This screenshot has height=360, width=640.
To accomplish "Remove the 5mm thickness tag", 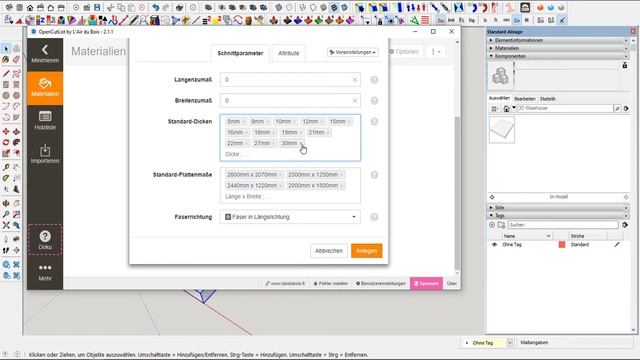I will [243, 122].
